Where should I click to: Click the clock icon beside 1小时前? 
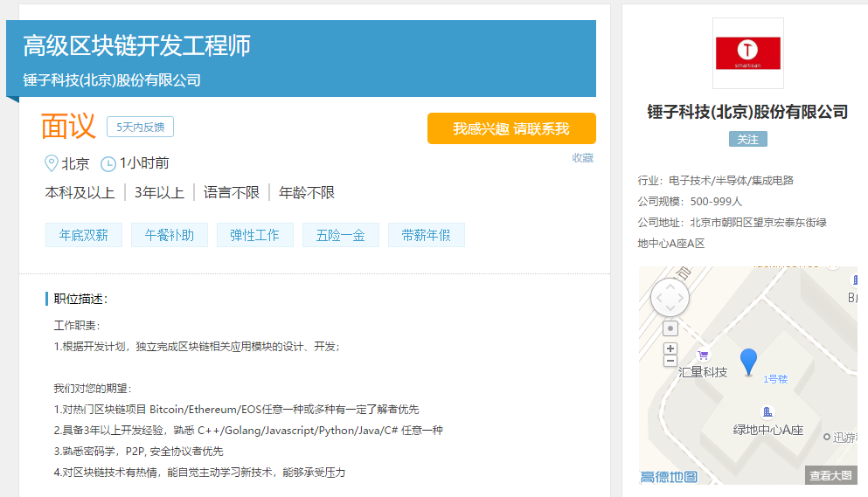[x=108, y=164]
